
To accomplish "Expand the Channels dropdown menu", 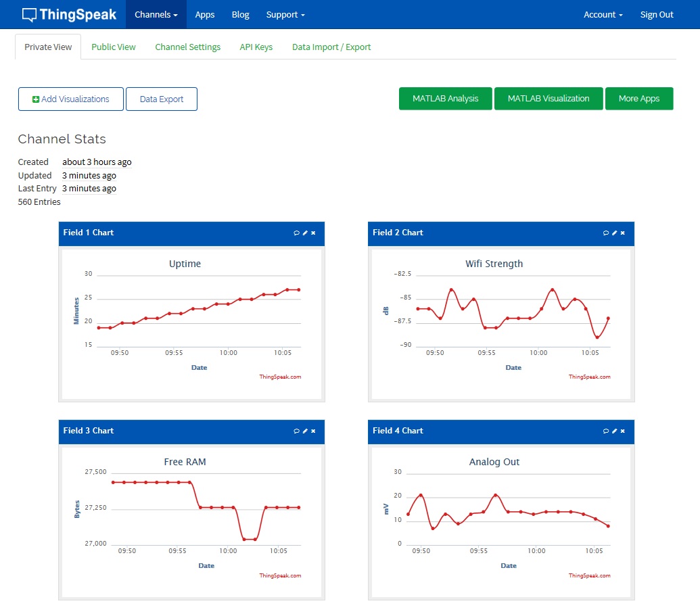I will [x=156, y=15].
